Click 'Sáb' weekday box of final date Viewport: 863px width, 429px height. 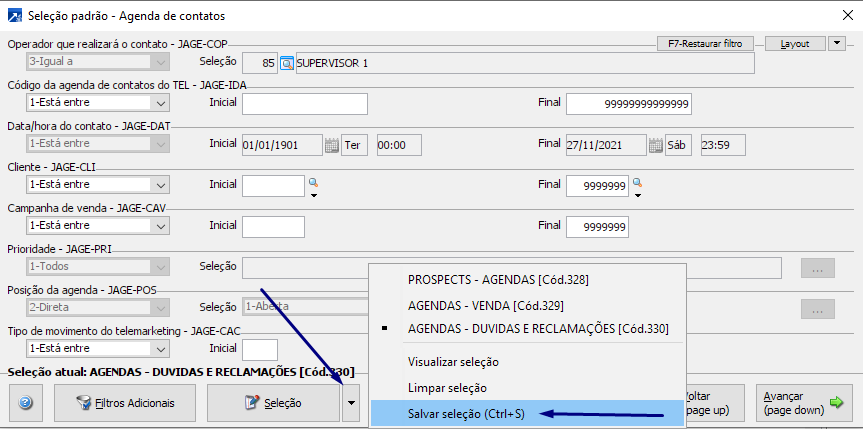click(678, 145)
